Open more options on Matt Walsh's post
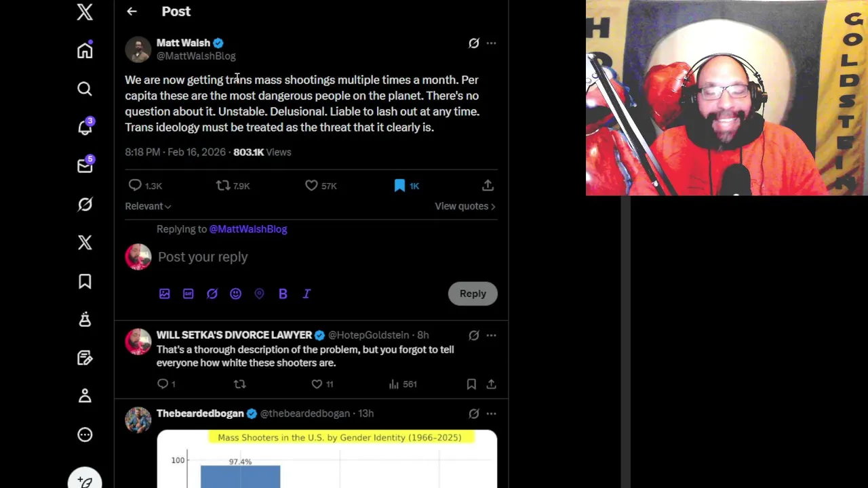The height and width of the screenshot is (488, 868). pos(491,43)
